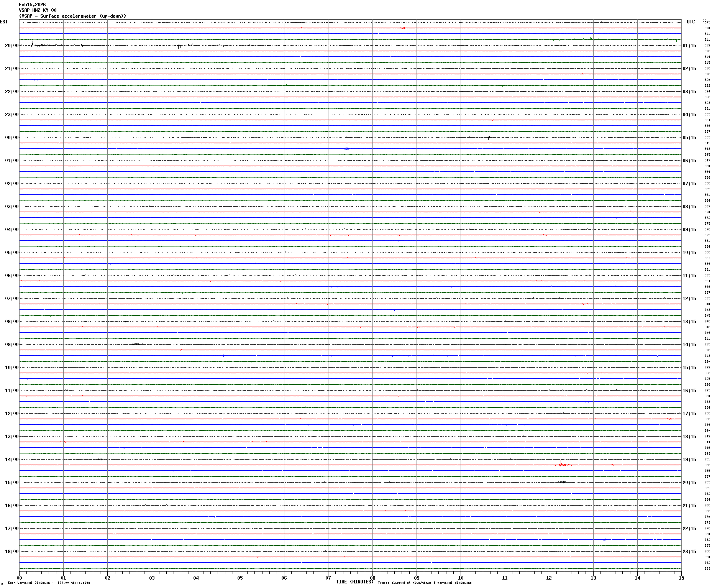Click the VSAP HNZ KY 00 station label
Screen dimensions: 712x588
[x=38, y=10]
